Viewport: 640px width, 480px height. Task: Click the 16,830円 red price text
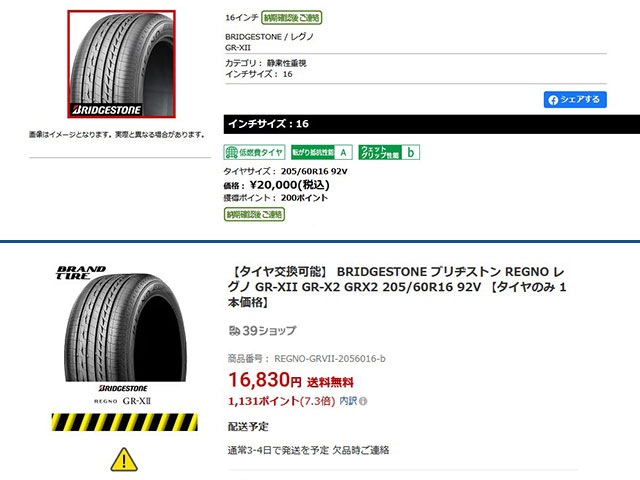(x=265, y=380)
